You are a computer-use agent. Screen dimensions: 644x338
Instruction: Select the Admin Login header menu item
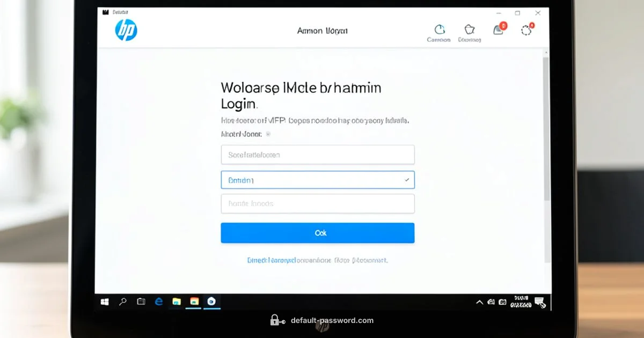click(x=322, y=31)
